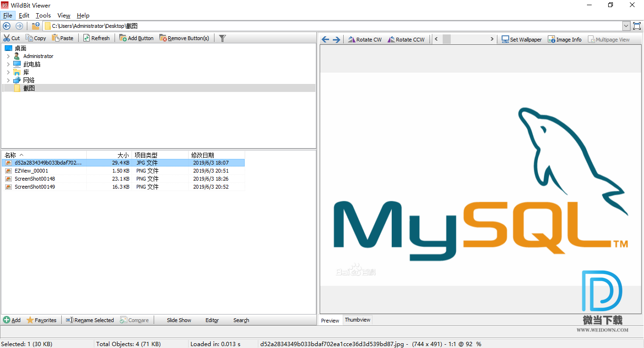
Task: Open the address bar path dropdown
Action: click(x=626, y=26)
